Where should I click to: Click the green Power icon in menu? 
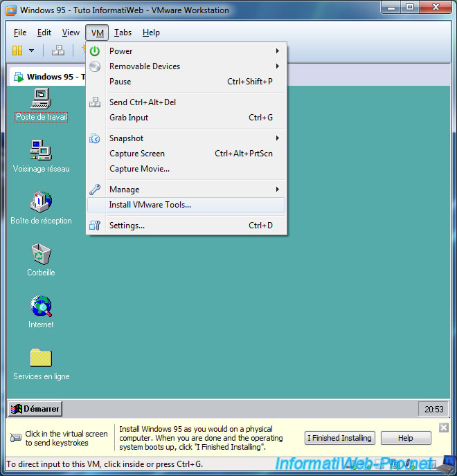coord(95,51)
